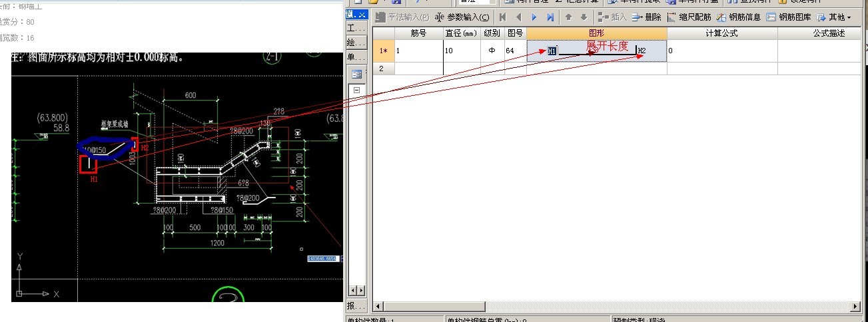Click the 浏览数：16 text
Screen dimensions: 868x322
17,38
